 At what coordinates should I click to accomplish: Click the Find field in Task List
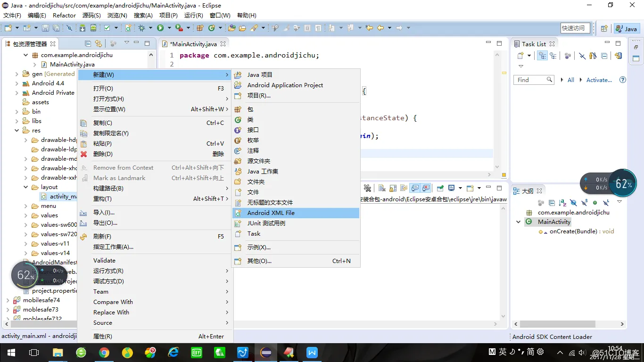click(x=533, y=80)
